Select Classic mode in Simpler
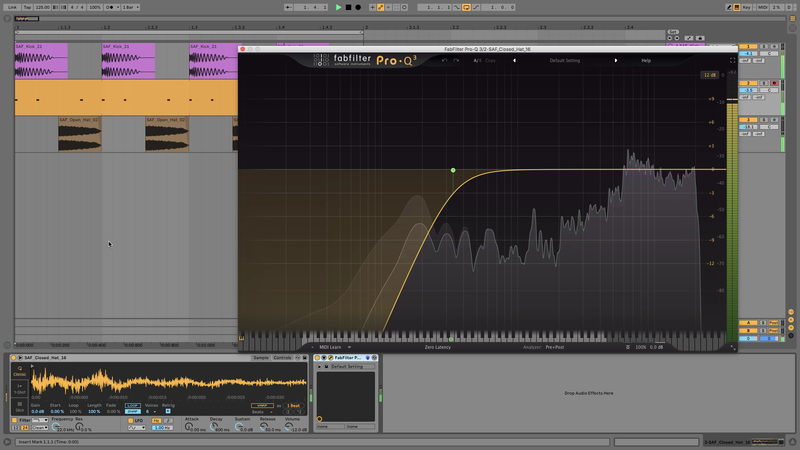 pos(19,371)
